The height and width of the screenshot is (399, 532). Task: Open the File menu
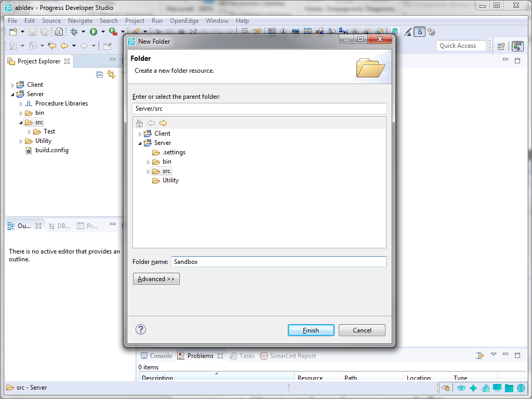tap(12, 21)
